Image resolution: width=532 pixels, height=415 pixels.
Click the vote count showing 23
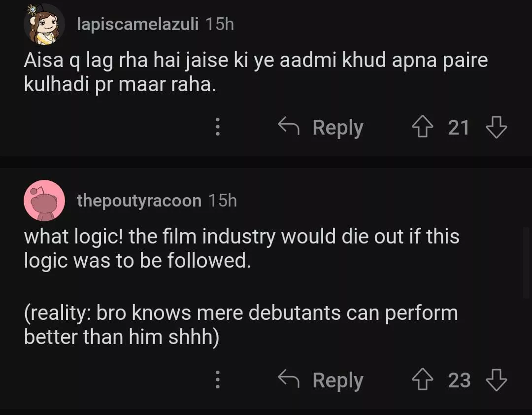tap(459, 380)
